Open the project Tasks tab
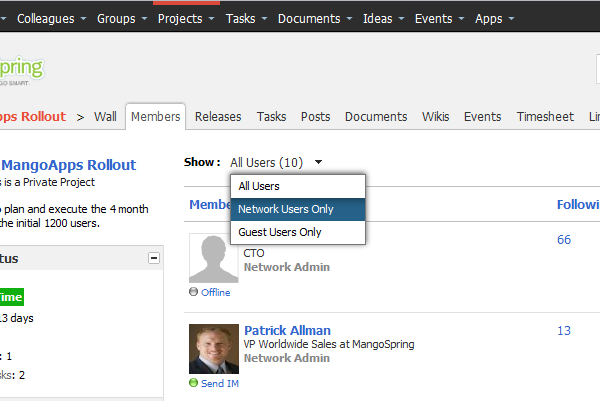Viewport: 600px width, 401px height. click(271, 117)
